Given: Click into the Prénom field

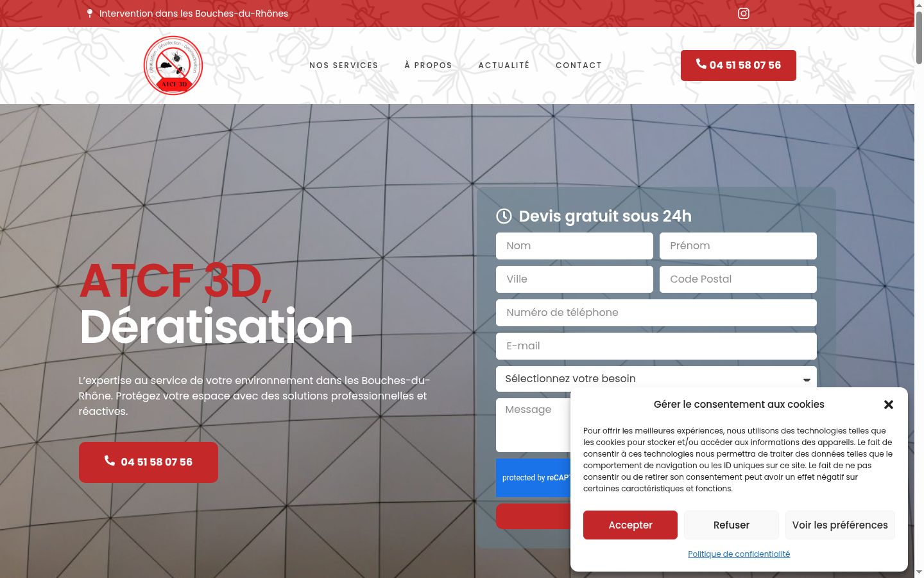Looking at the screenshot, I should [738, 246].
